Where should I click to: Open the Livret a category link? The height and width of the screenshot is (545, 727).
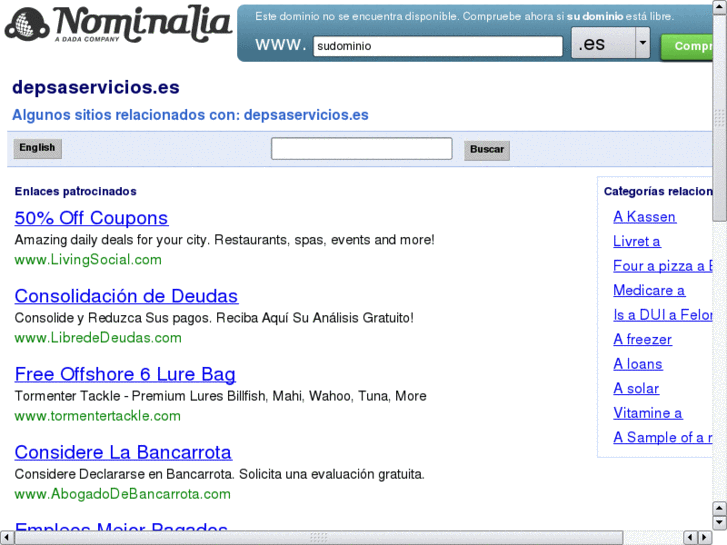637,241
